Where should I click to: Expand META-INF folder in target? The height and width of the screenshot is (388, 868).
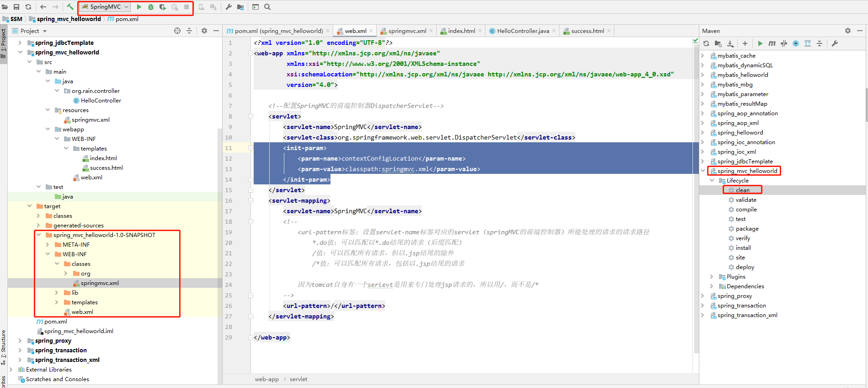[48, 245]
